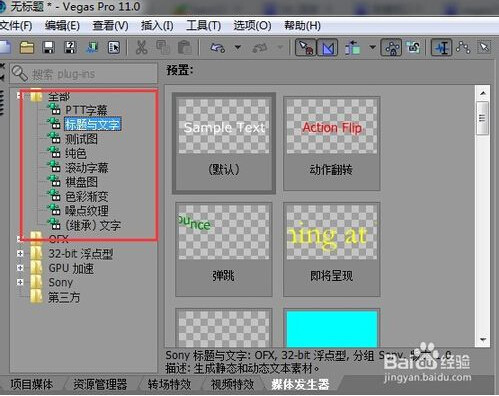The width and height of the screenshot is (499, 396).
Task: Toggle the Automatic Crossfades button
Action: 328,48
